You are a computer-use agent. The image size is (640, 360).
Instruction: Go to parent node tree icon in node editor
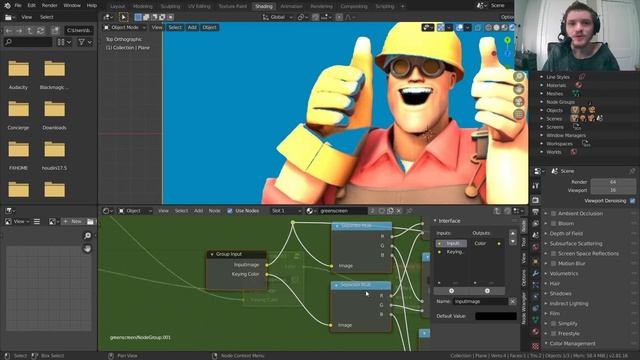pyautogui.click(x=497, y=211)
